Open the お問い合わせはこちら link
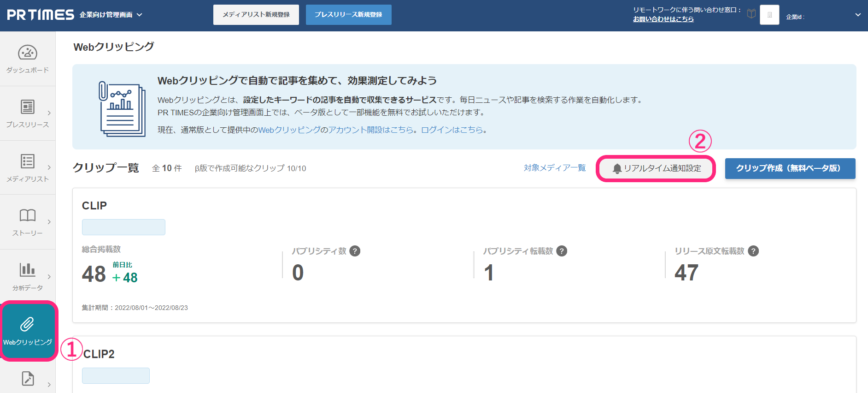The width and height of the screenshot is (868, 393). coord(663,19)
